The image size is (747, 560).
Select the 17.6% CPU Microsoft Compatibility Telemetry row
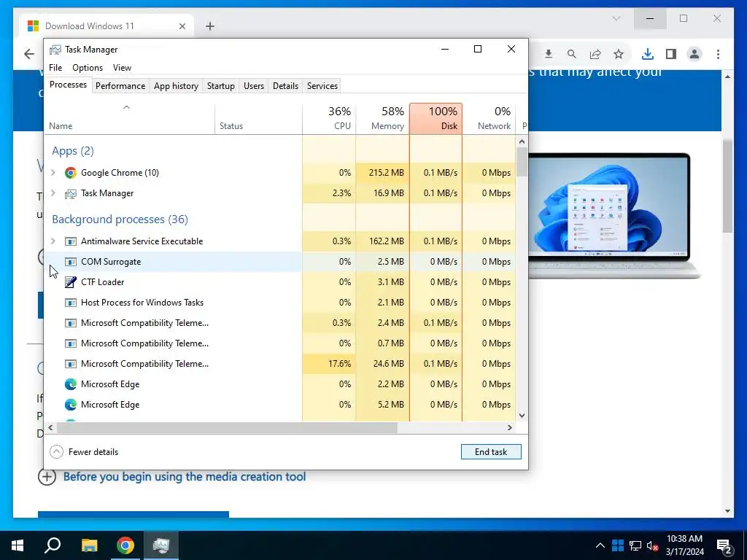pyautogui.click(x=281, y=364)
